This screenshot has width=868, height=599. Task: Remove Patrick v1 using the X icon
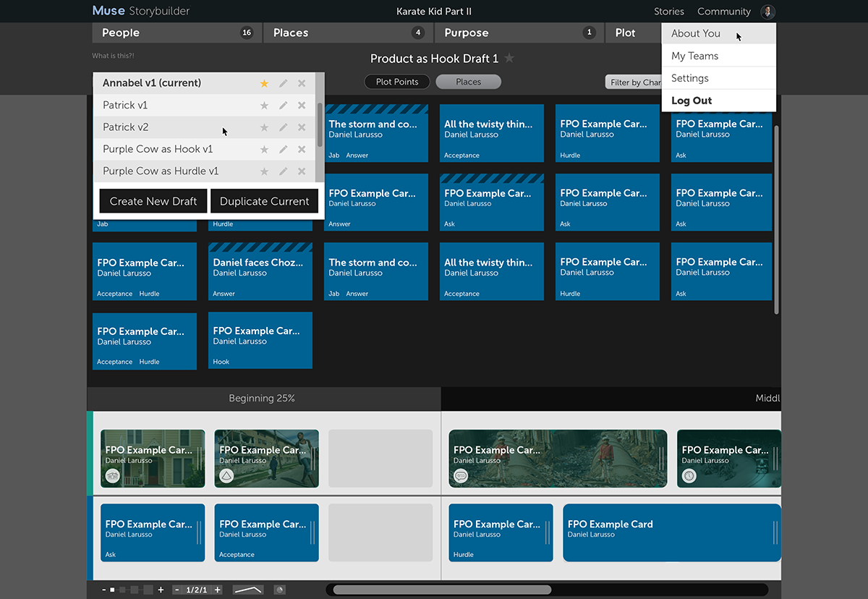(x=302, y=106)
